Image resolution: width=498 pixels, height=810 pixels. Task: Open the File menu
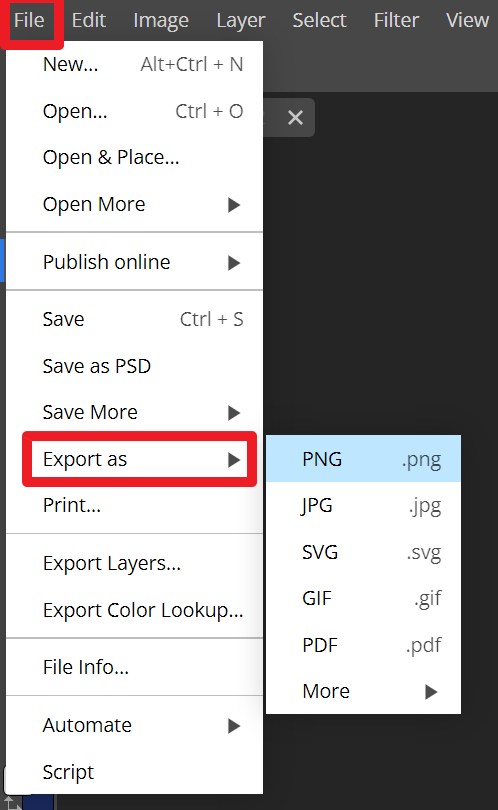(30, 21)
